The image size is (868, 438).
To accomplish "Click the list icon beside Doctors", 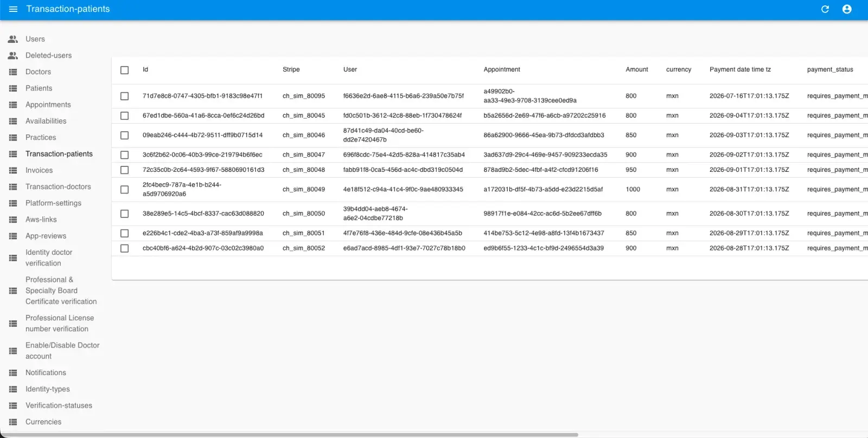I will click(x=13, y=72).
